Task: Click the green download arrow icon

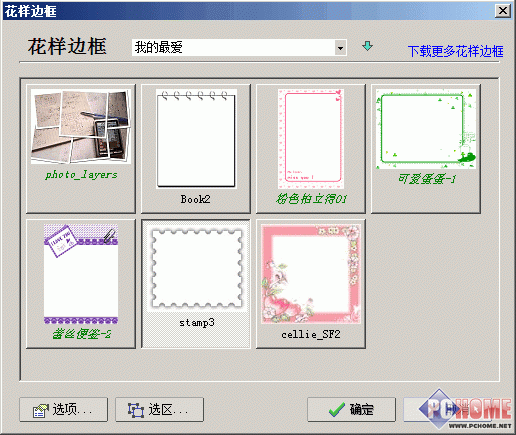Action: tap(367, 46)
